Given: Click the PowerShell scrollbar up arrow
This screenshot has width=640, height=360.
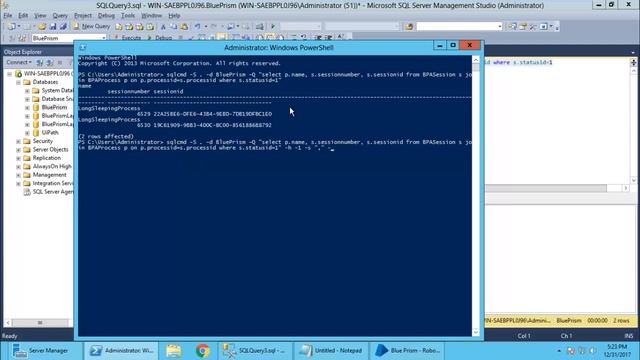Looking at the screenshot, I should (476, 60).
